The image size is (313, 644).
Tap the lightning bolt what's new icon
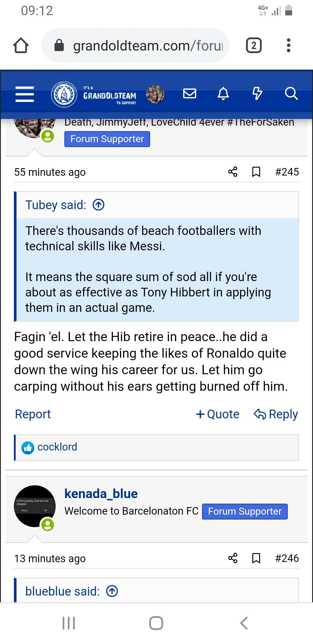[x=257, y=94]
